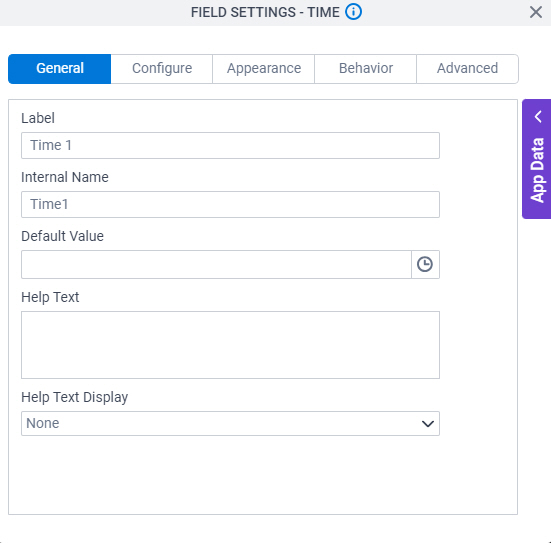Viewport: 551px width, 543px height.
Task: Close the Field Settings dialog
Action: point(536,12)
